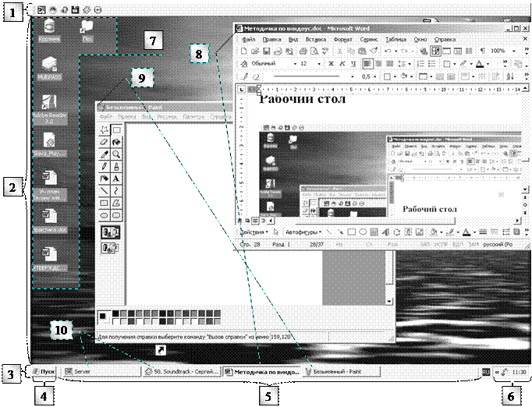Select the Ellipse tool in Paint

(x=105, y=215)
